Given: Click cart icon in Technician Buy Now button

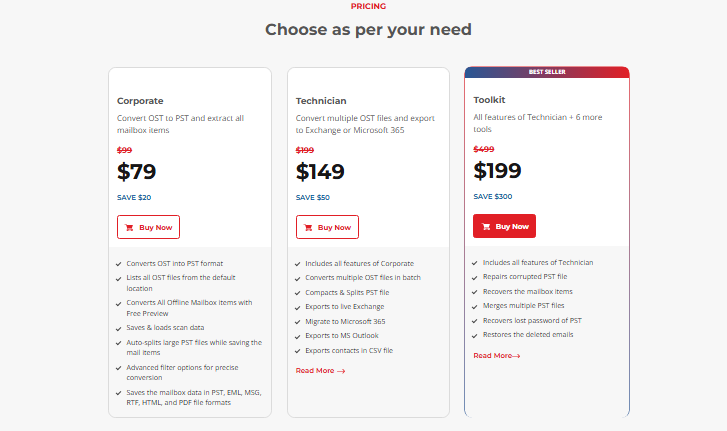Looking at the screenshot, I should [309, 227].
